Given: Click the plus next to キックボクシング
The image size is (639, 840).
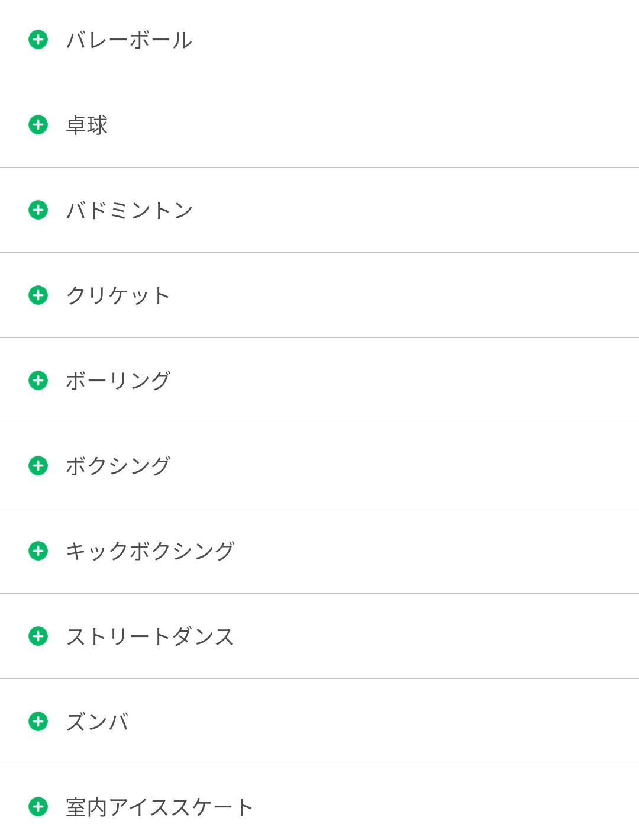Looking at the screenshot, I should tap(38, 551).
